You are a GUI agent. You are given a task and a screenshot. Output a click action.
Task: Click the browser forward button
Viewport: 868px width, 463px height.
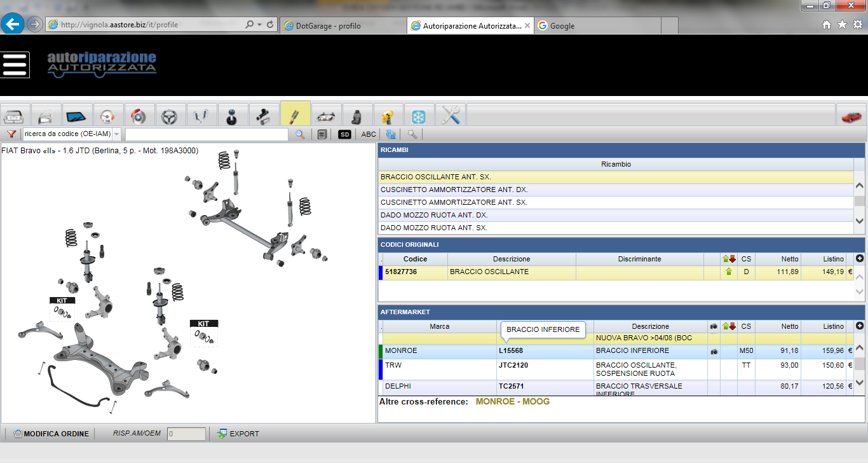tap(34, 24)
